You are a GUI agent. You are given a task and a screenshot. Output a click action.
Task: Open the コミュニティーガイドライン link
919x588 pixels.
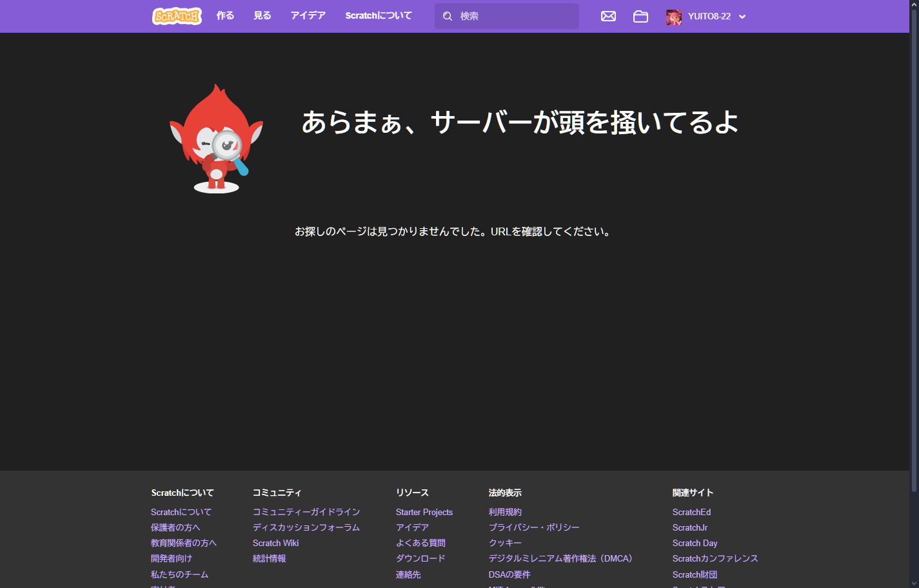click(306, 512)
